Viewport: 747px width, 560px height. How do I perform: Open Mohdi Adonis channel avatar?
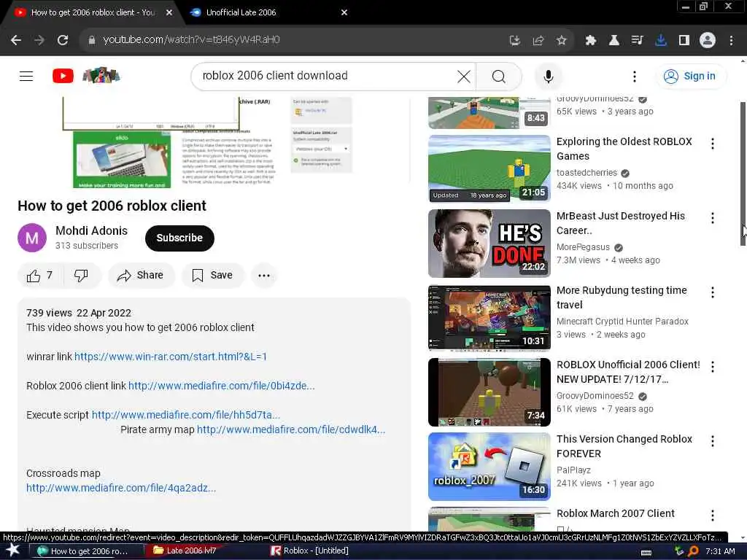pos(32,238)
